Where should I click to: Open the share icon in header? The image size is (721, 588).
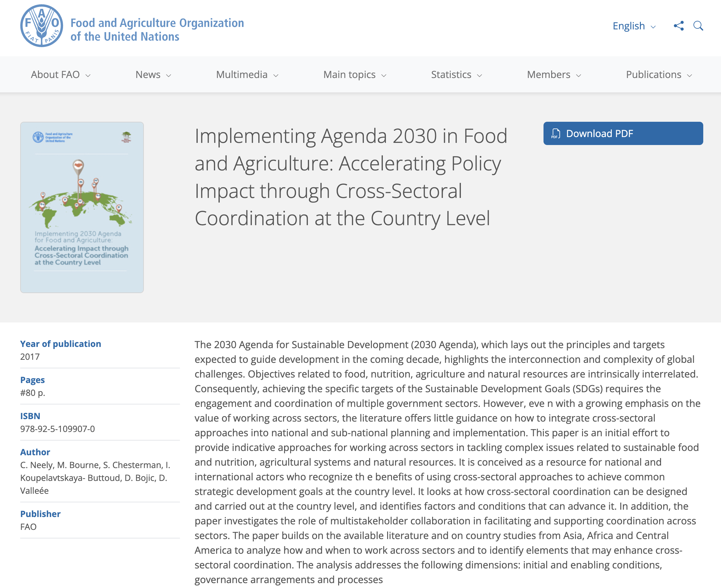[x=679, y=26]
